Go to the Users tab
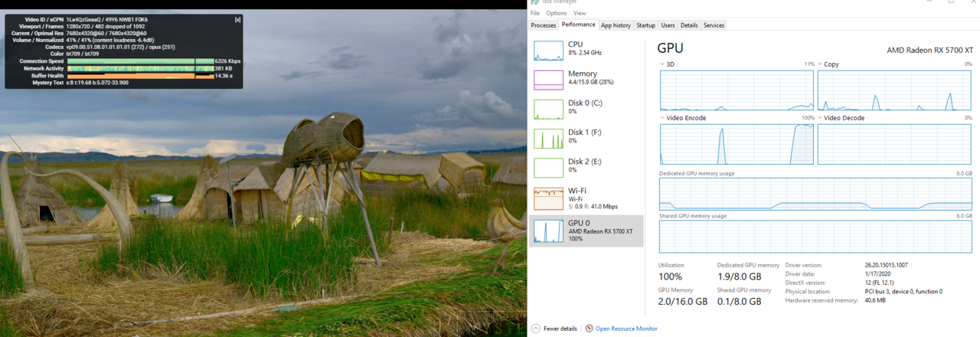980x337 pixels. coord(668,25)
